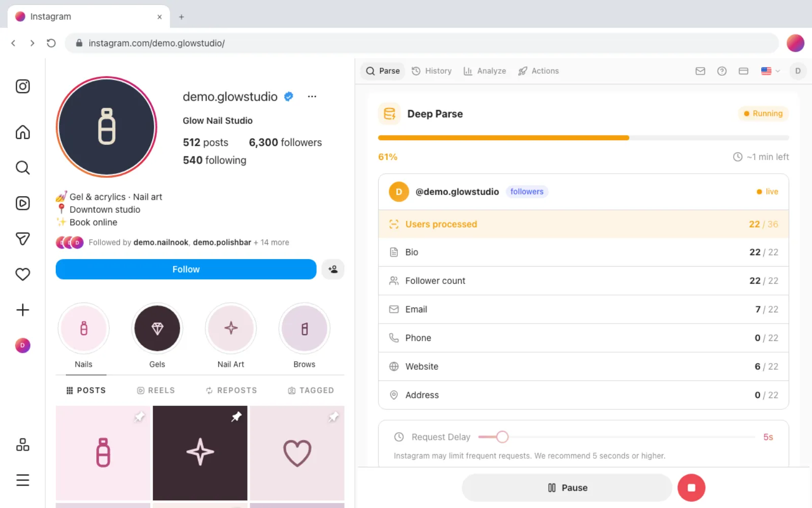This screenshot has height=508, width=812.
Task: Select the REPOSTS tab
Action: coord(231,390)
